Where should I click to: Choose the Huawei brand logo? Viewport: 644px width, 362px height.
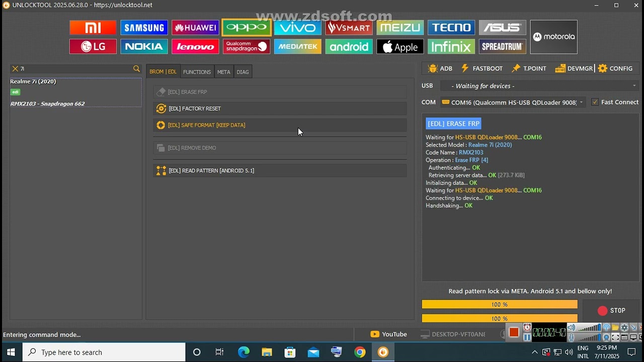coord(195,28)
